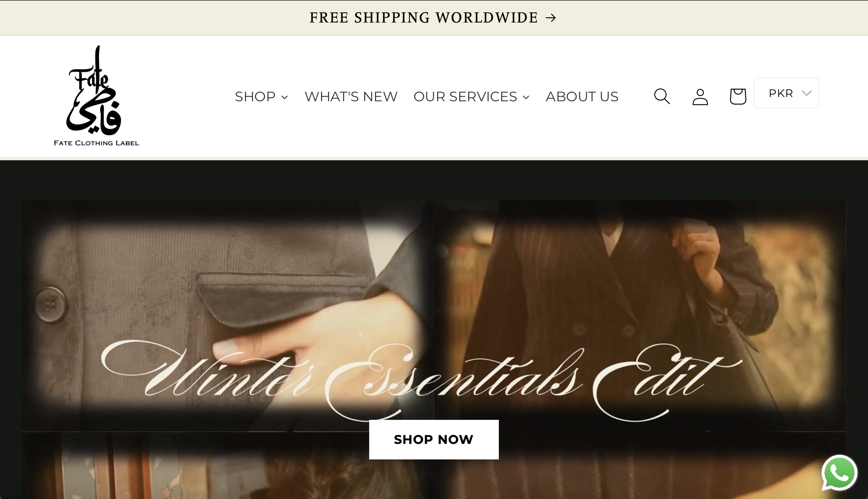The width and height of the screenshot is (868, 499).
Task: Click the striped blazer image panel
Action: tap(640, 315)
